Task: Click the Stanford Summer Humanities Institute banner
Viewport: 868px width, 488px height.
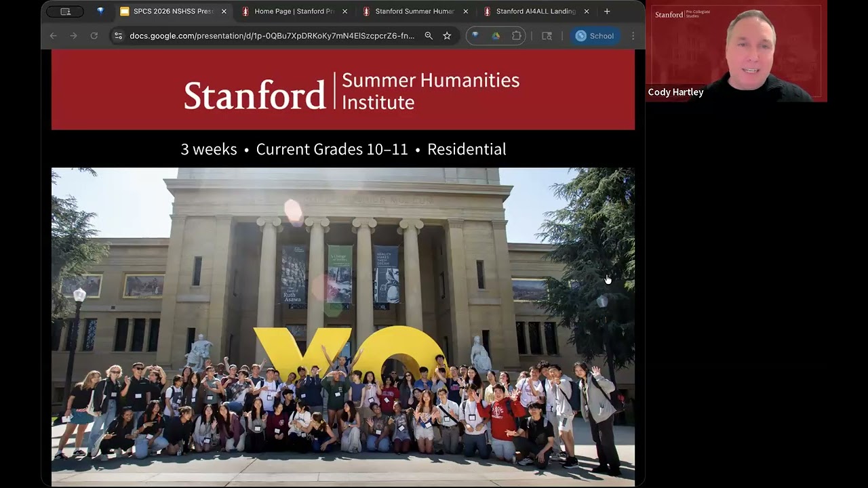Action: coord(343,89)
